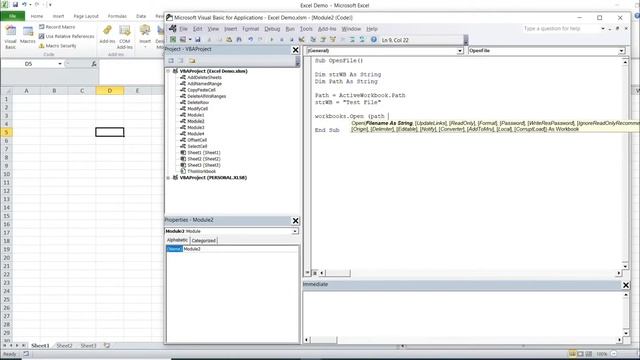Click the Cut icon in the VBA toolbar
The image size is (640, 360).
[209, 40]
